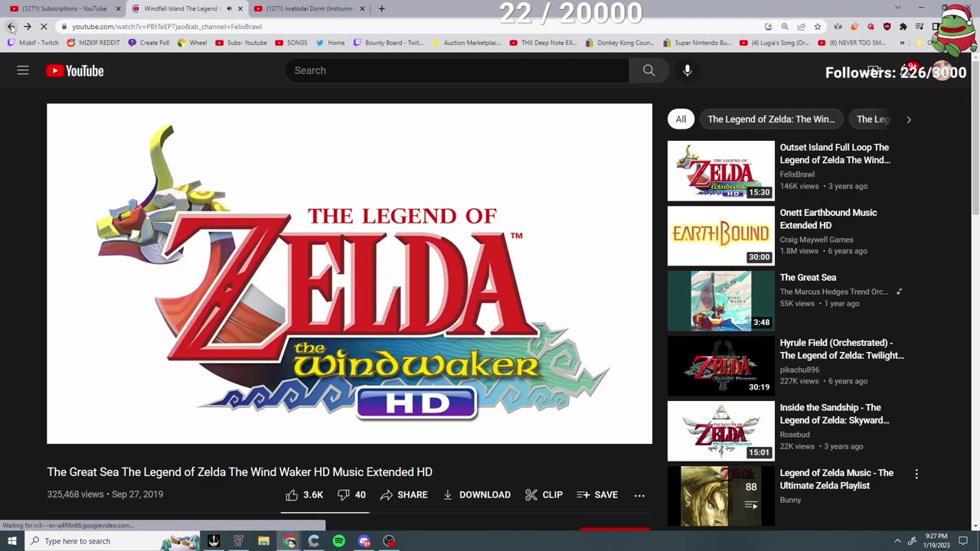Open a new browser tab
The width and height of the screenshot is (980, 551).
coord(381,9)
